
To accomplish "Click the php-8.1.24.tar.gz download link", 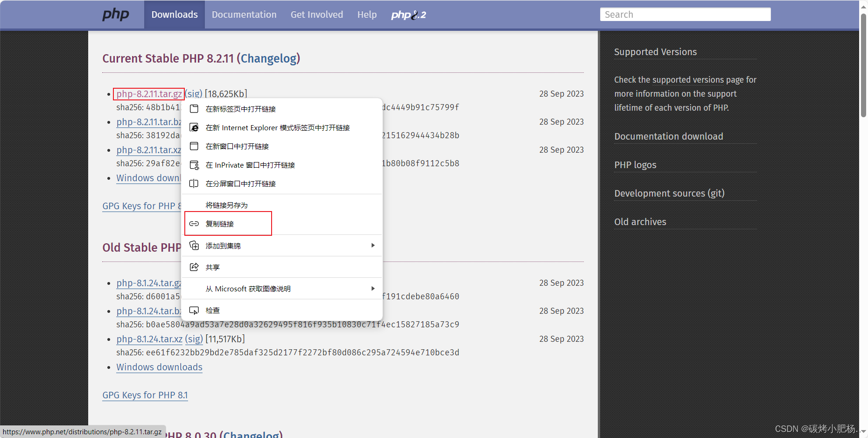I will [x=148, y=283].
